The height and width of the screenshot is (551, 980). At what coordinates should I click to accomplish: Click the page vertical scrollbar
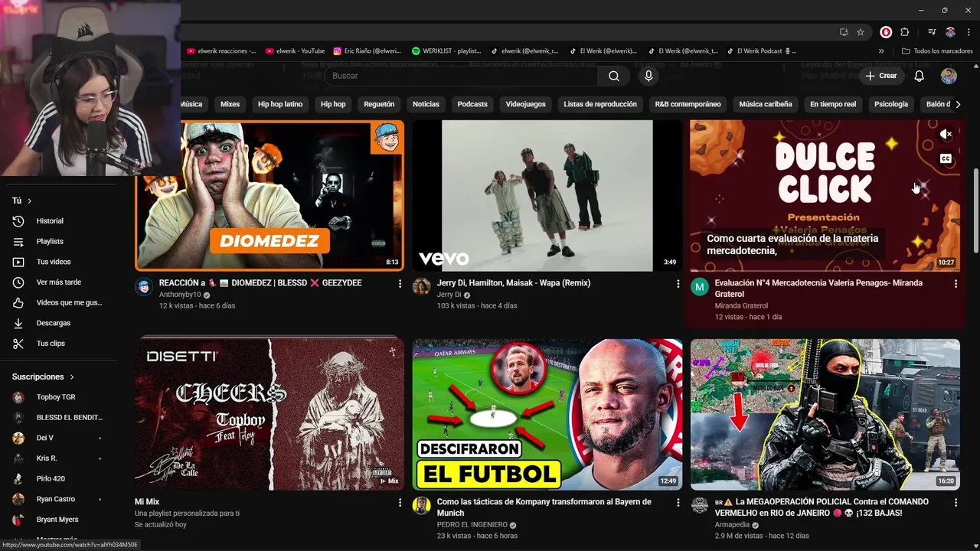click(x=975, y=212)
